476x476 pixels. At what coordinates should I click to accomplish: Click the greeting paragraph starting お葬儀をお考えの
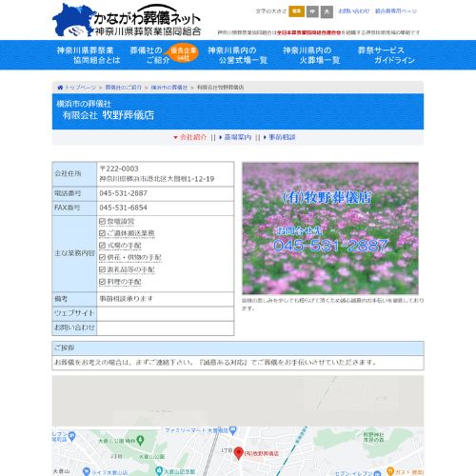(x=215, y=362)
